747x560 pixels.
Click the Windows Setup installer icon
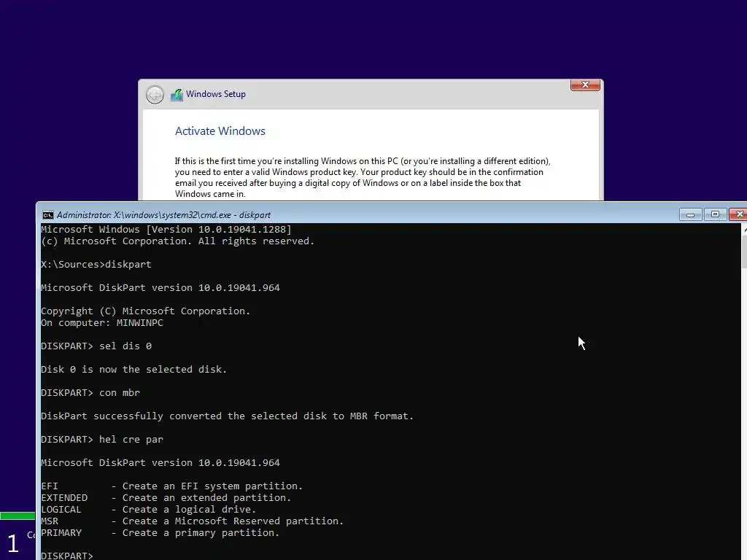click(177, 95)
